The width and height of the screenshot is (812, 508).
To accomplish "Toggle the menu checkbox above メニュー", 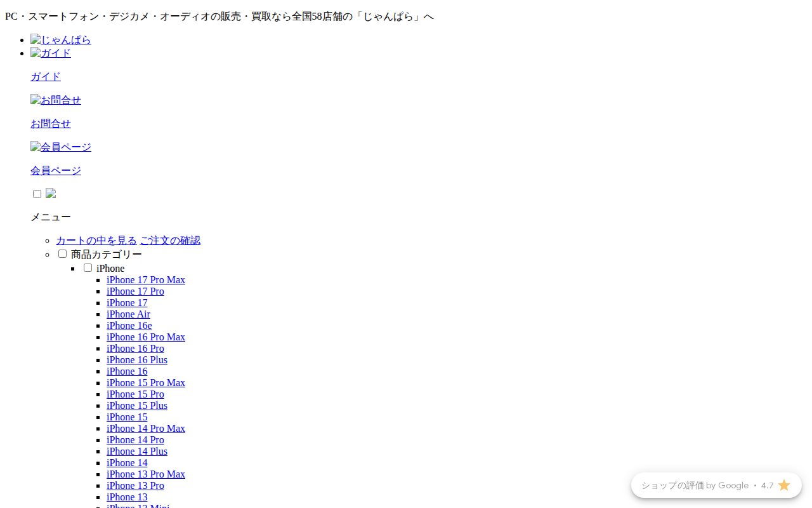I will 37,194.
